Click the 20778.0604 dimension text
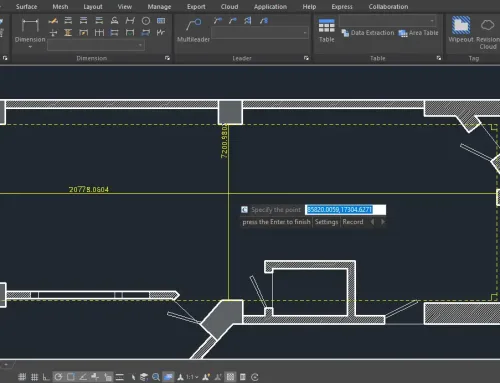This screenshot has width=500, height=383. [89, 189]
